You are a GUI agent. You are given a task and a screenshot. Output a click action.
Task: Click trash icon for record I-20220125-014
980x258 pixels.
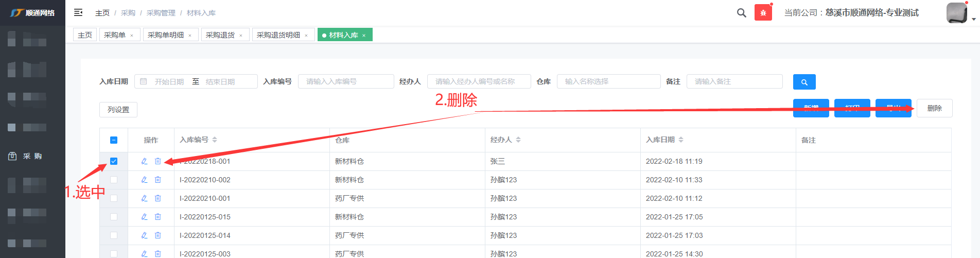click(x=158, y=235)
